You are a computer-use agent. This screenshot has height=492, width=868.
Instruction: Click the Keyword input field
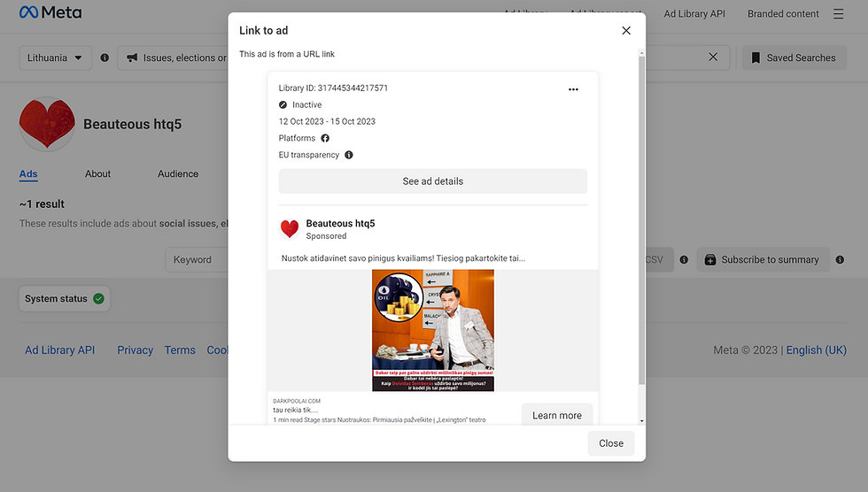click(197, 260)
